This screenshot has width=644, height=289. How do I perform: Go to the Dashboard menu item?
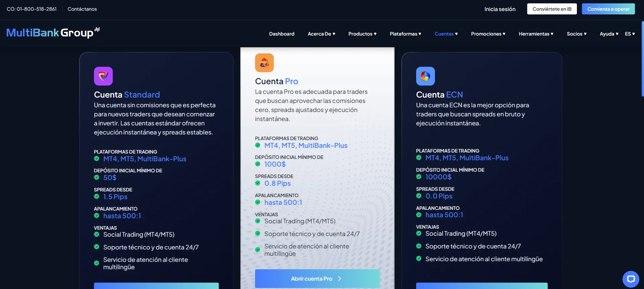click(282, 34)
